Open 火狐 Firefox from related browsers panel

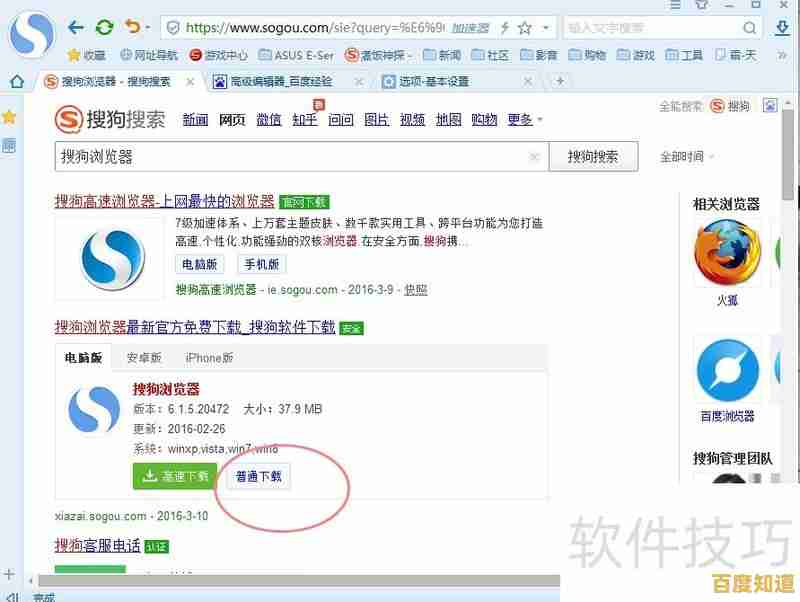727,252
